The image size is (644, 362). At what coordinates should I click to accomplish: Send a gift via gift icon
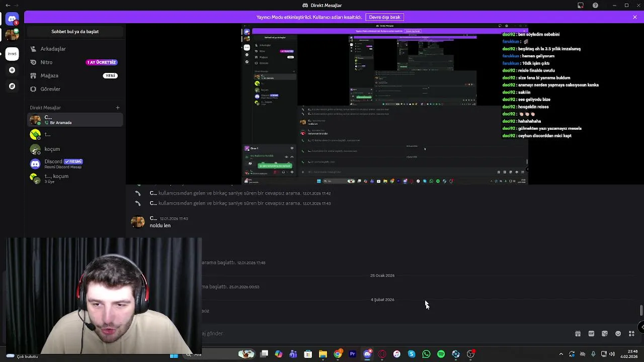point(578,333)
